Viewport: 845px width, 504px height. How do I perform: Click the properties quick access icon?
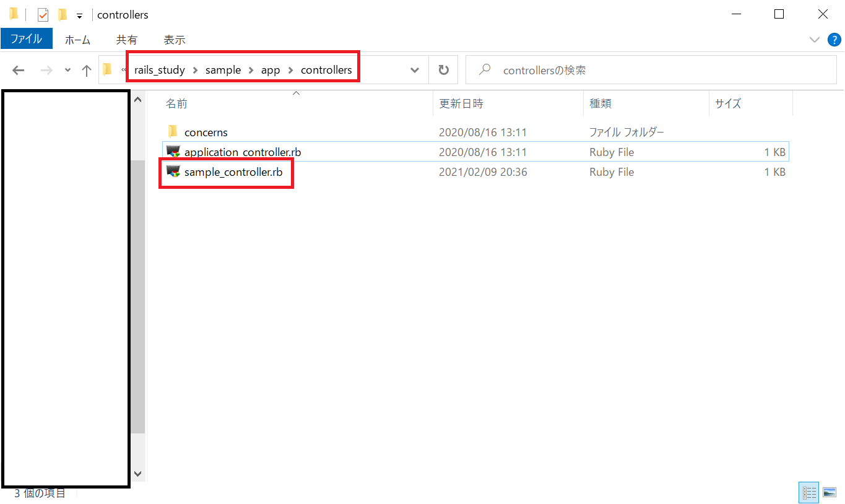pyautogui.click(x=43, y=14)
